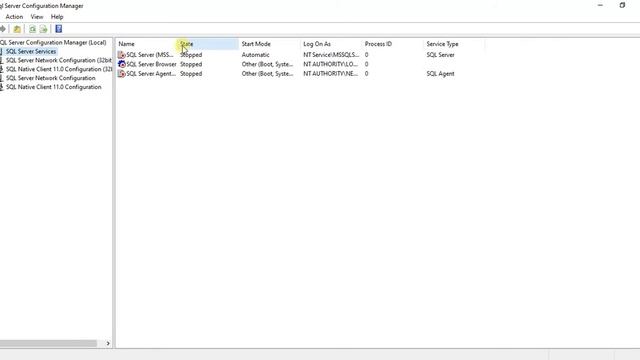The height and width of the screenshot is (360, 640).
Task: Click the Forward arrow toolbar icon
Action: coord(3,29)
